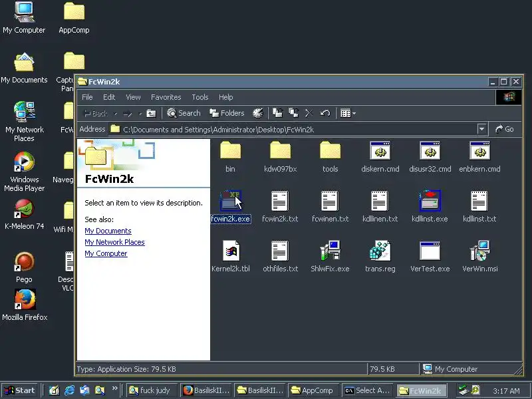Open the My Computer link in panel
Screen dimensions: 532x399
[106, 253]
